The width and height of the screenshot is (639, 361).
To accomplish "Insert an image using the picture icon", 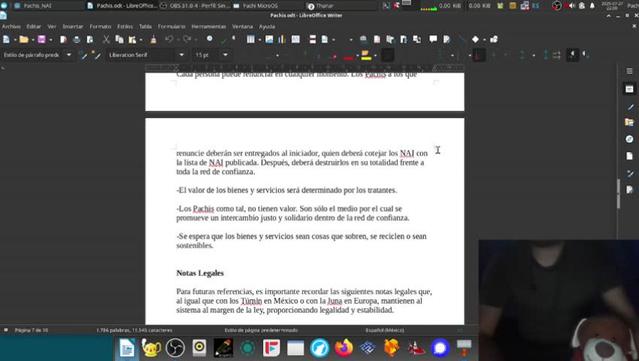I will [x=269, y=40].
